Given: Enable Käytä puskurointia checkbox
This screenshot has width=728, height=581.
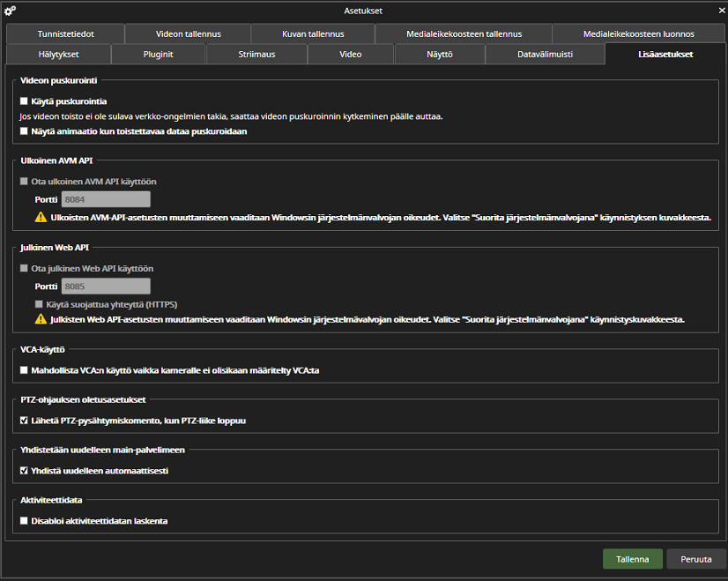Looking at the screenshot, I should [24, 101].
